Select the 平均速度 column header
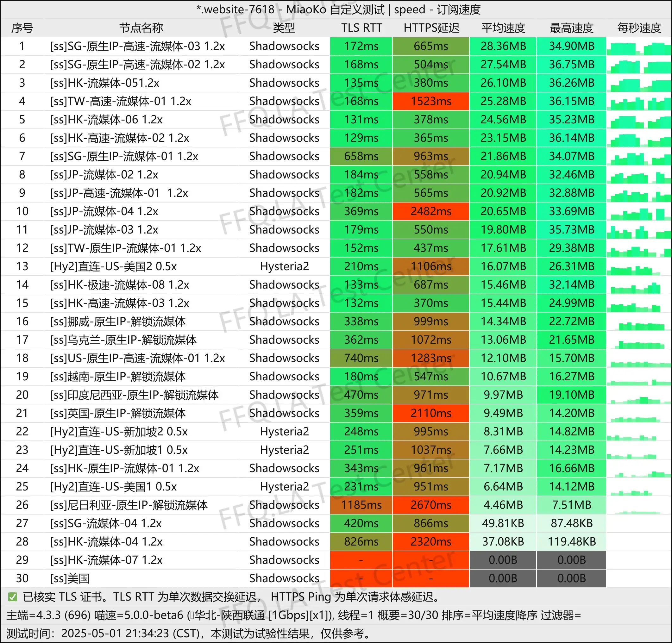 point(503,28)
